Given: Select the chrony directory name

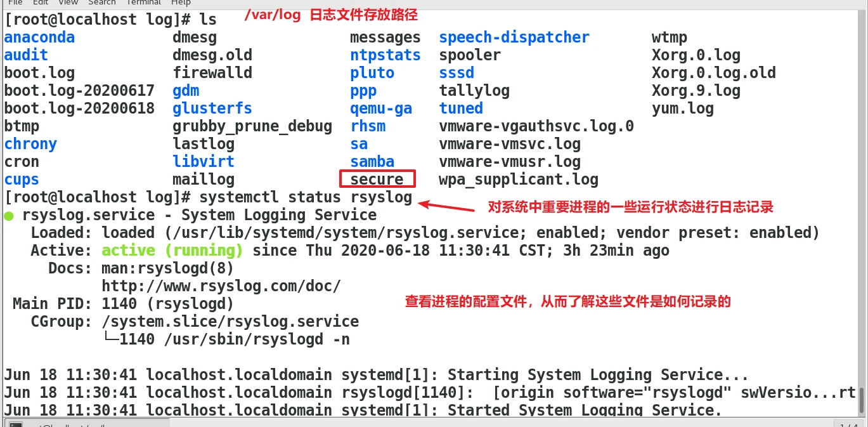Looking at the screenshot, I should click(x=30, y=144).
